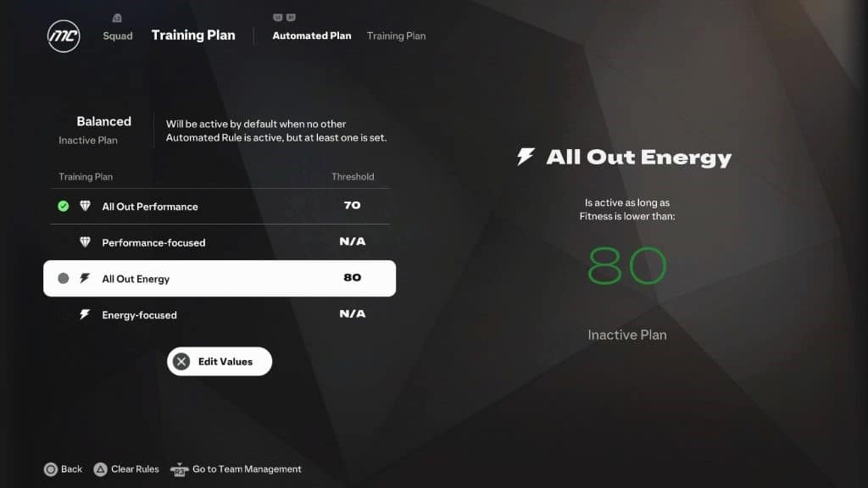Select the jersey icon above Squad
Viewport: 868px width, 488px height.
point(117,19)
